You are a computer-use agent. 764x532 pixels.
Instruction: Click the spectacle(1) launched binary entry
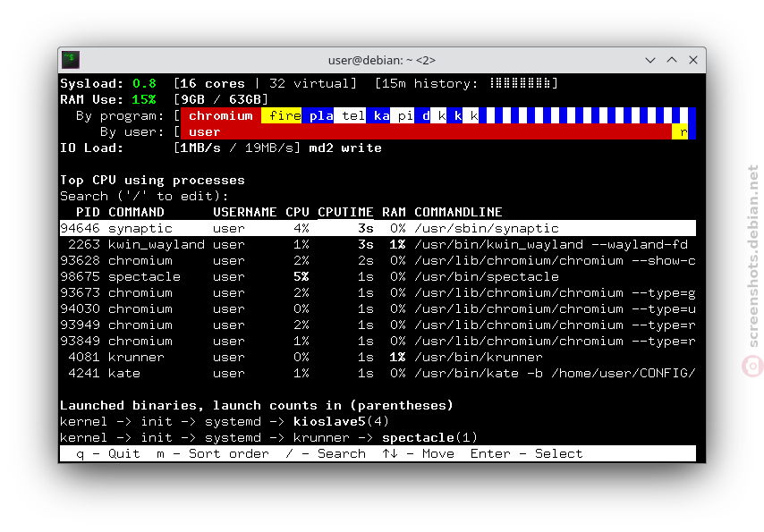(430, 437)
